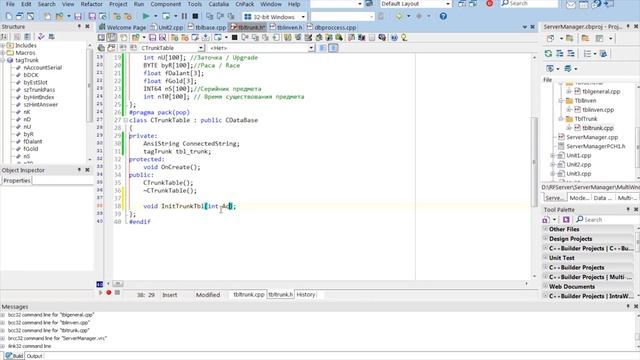640x360 pixels.
Task: Open the method dropdown next to CTrunkTable
Action: click(311, 48)
